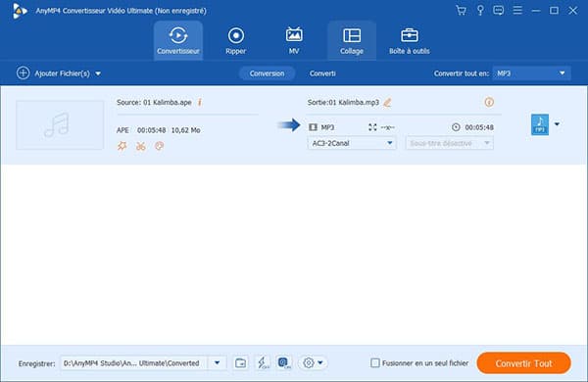This screenshot has height=382, width=588.
Task: Open the Sous-titre désactivé dropdown
Action: 449,143
